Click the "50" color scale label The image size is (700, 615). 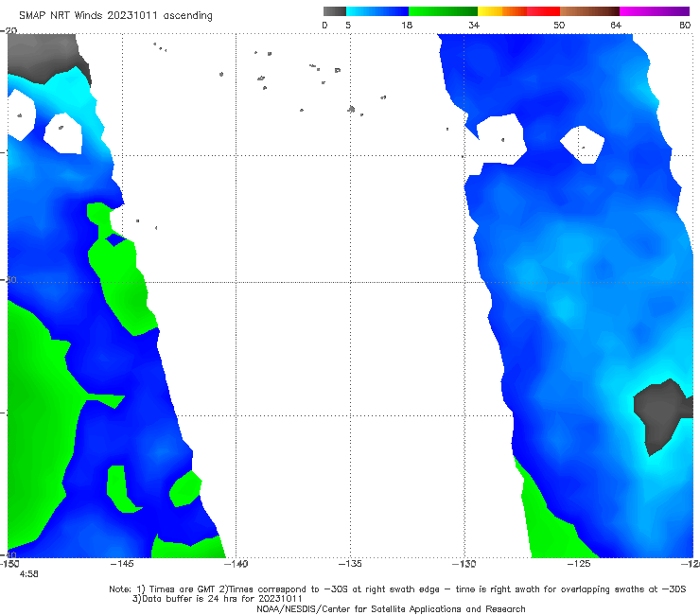click(x=559, y=25)
